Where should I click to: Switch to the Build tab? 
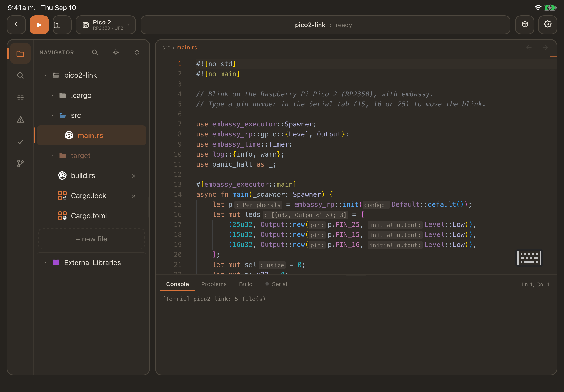coord(246,284)
